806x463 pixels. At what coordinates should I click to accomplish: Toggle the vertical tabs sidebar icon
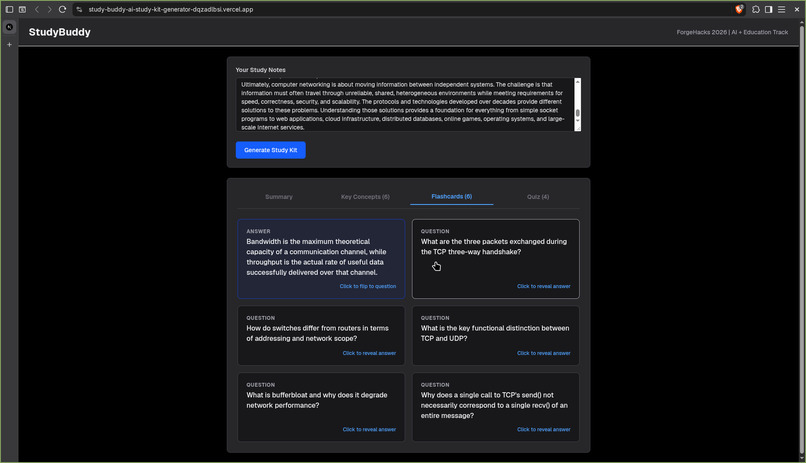pyautogui.click(x=9, y=9)
